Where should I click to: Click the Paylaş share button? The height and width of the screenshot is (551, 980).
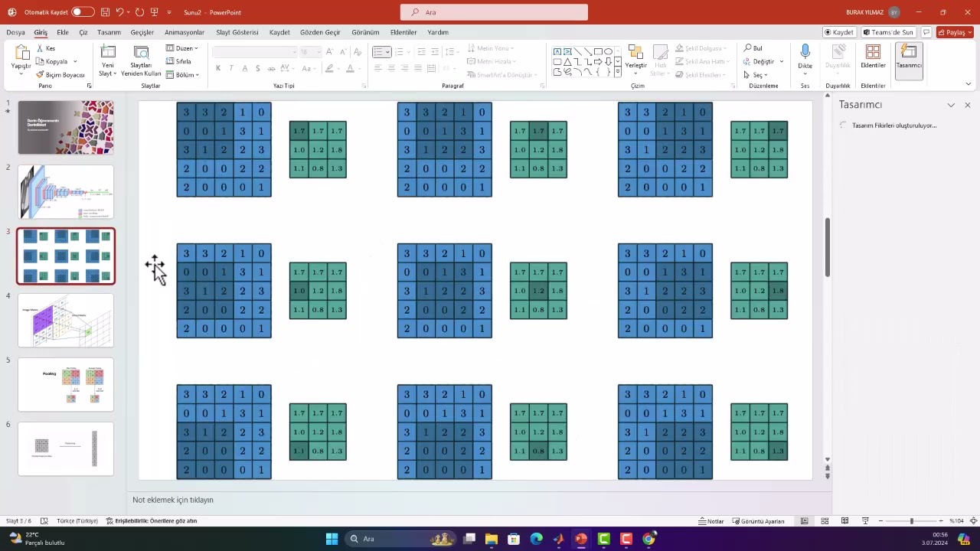[x=955, y=32]
